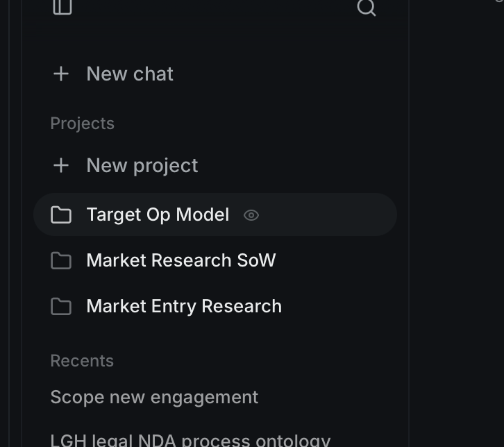Click the folder icon for Market Research SoW
Screen dimensions: 504x447
pos(61,260)
